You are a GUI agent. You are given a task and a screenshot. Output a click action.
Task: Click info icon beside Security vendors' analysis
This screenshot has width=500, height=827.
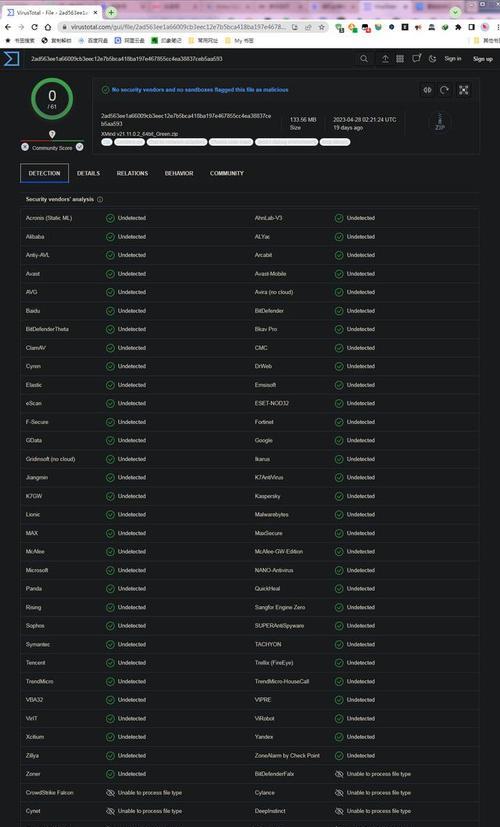100,199
